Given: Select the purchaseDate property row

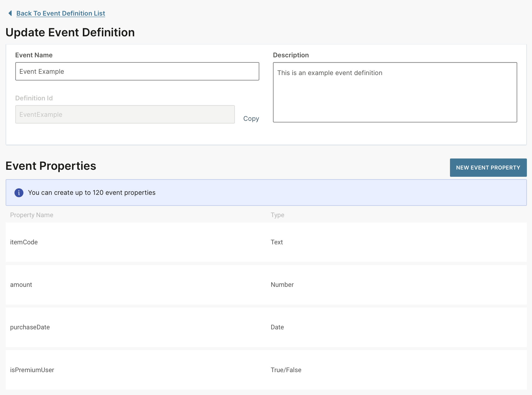Looking at the screenshot, I should (134, 327).
